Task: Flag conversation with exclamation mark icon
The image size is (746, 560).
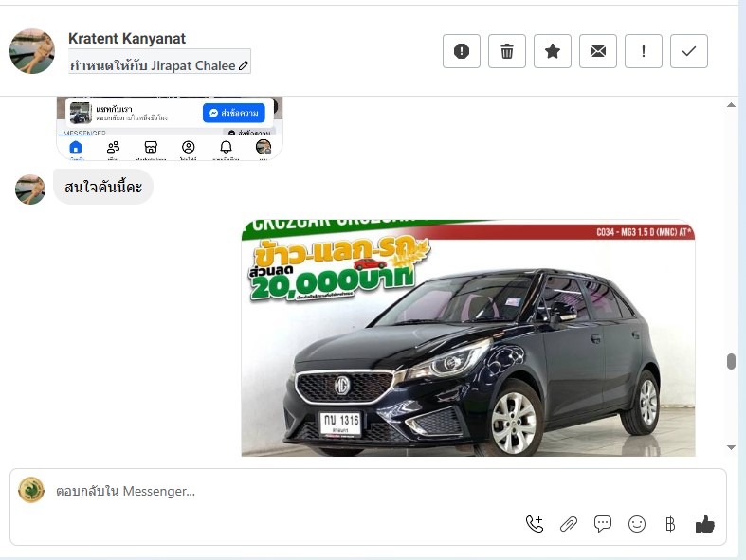Action: point(644,51)
